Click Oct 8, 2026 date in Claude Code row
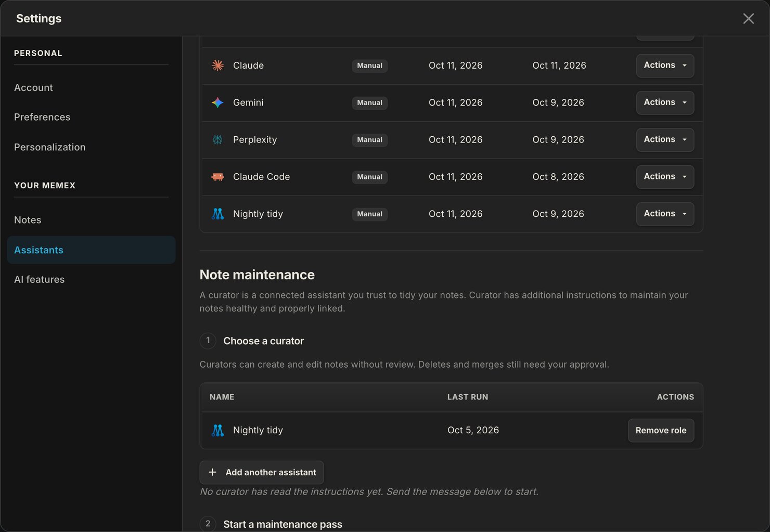Viewport: 770px width, 532px height. coord(558,177)
